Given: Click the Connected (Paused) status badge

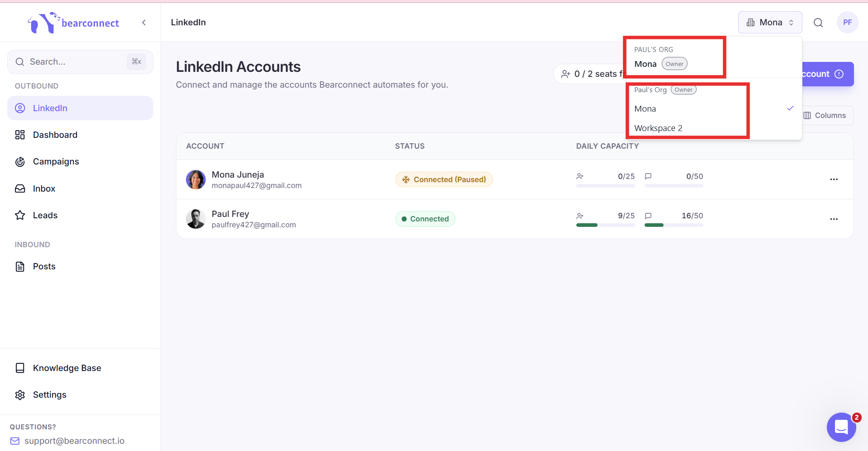Looking at the screenshot, I should pos(444,180).
